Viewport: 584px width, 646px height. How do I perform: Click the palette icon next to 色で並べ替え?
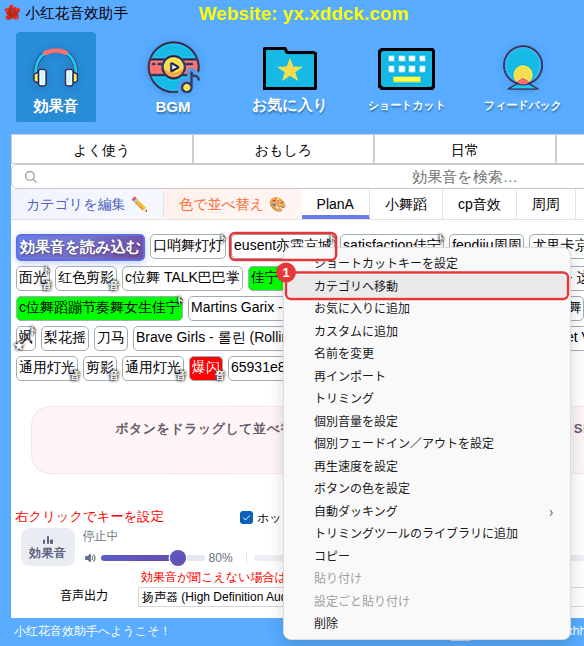pyautogui.click(x=277, y=204)
